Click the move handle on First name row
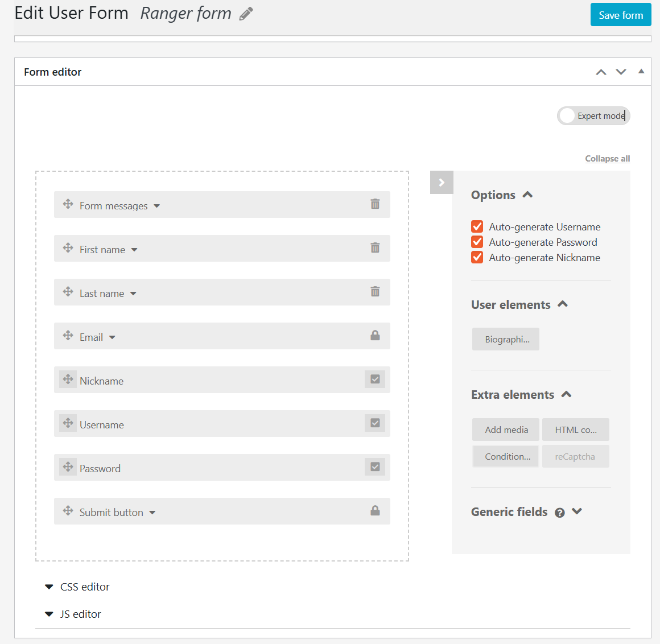The image size is (660, 644). 68,248
